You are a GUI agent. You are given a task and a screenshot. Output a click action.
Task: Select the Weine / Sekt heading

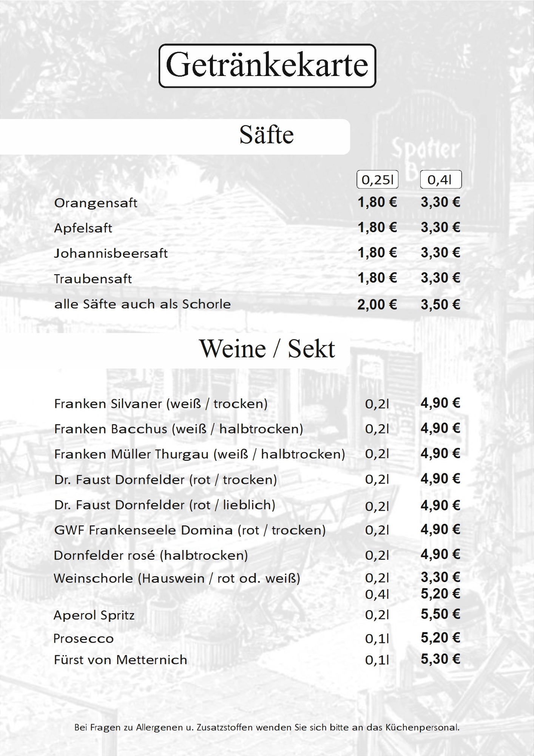coord(267,349)
